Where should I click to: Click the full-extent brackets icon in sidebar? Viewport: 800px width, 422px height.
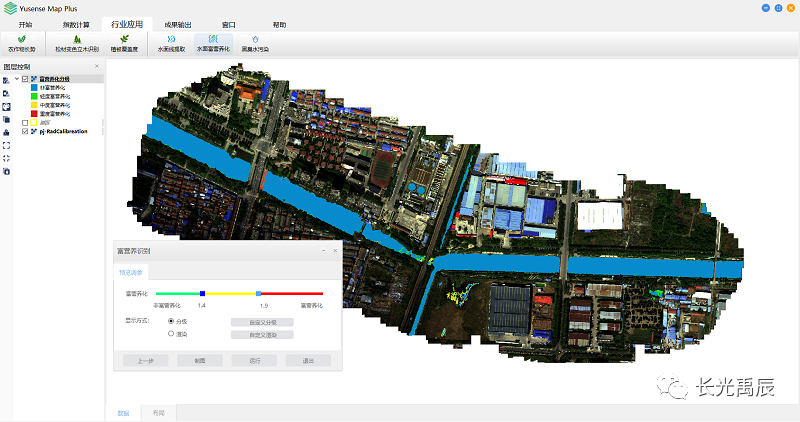[x=6, y=145]
